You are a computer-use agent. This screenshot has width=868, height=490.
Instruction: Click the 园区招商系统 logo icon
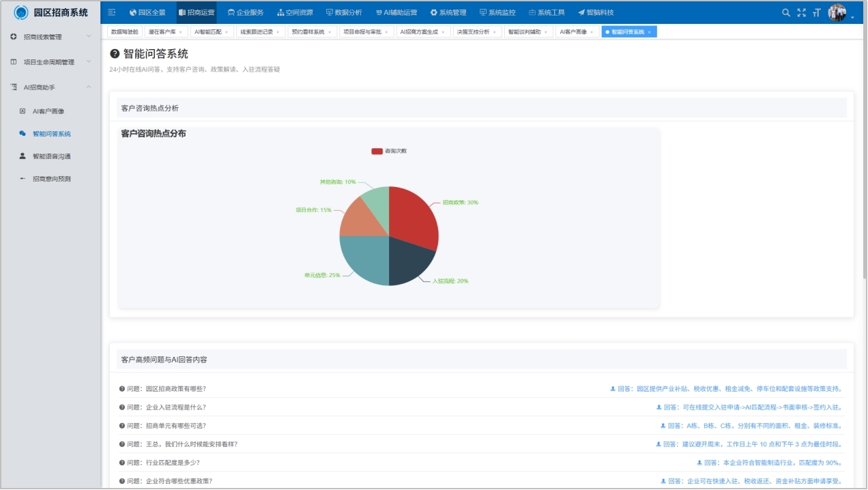(21, 12)
